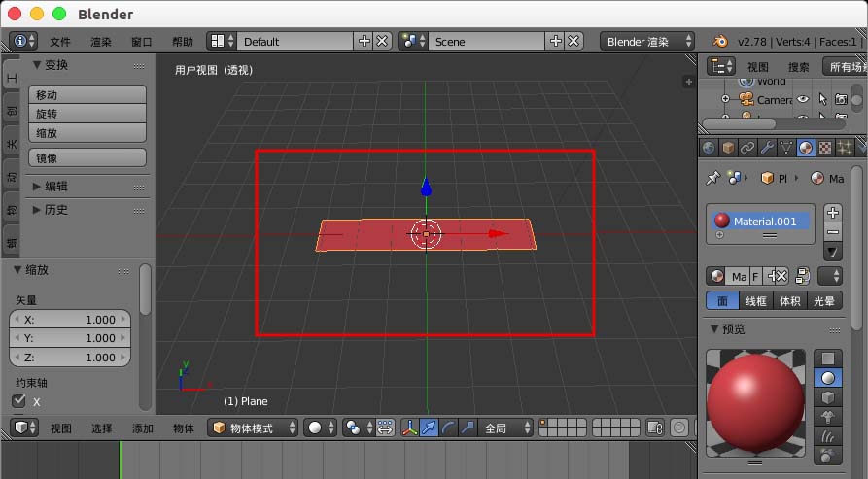The height and width of the screenshot is (479, 868).
Task: Open the Material properties tab icon
Action: pos(806,148)
